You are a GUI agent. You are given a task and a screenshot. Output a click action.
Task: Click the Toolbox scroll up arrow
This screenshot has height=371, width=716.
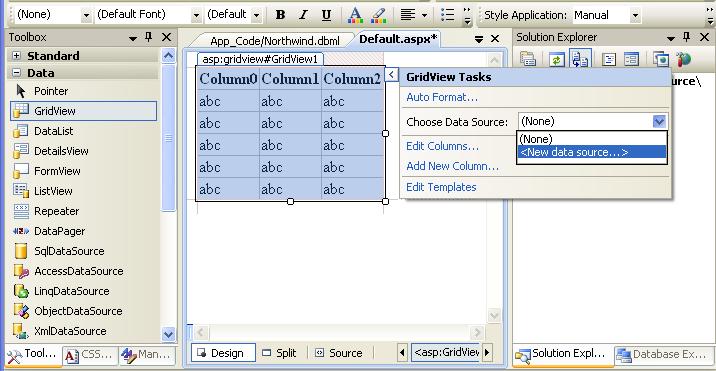(x=168, y=56)
